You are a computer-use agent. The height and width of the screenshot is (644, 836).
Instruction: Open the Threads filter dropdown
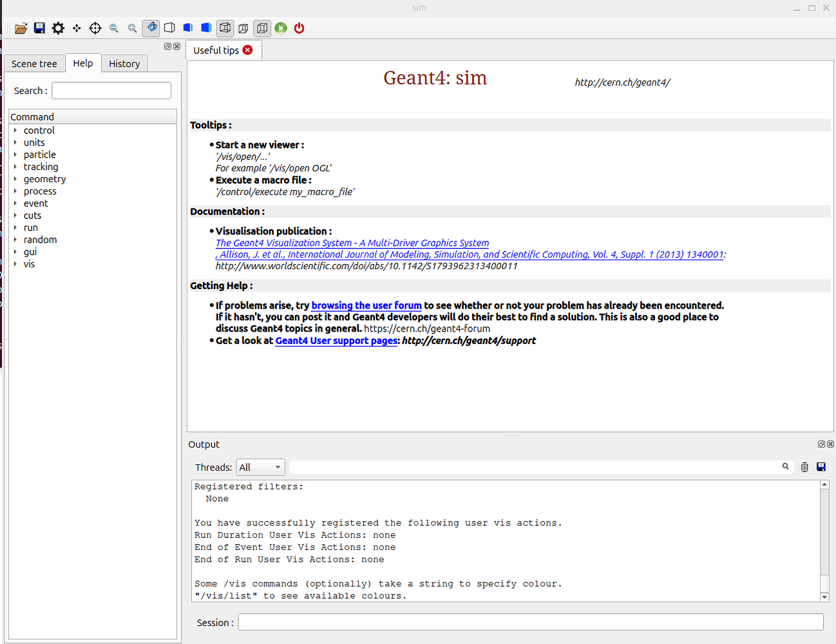click(x=260, y=466)
